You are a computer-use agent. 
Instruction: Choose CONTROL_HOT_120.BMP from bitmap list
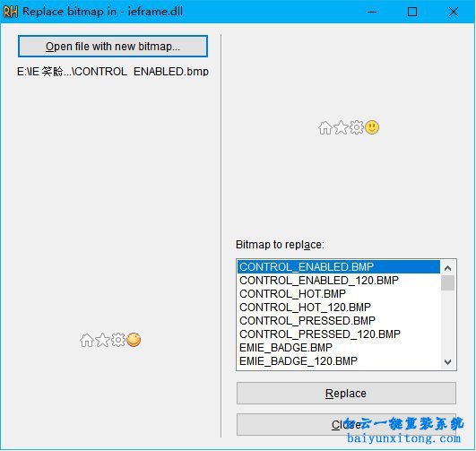coord(339,307)
